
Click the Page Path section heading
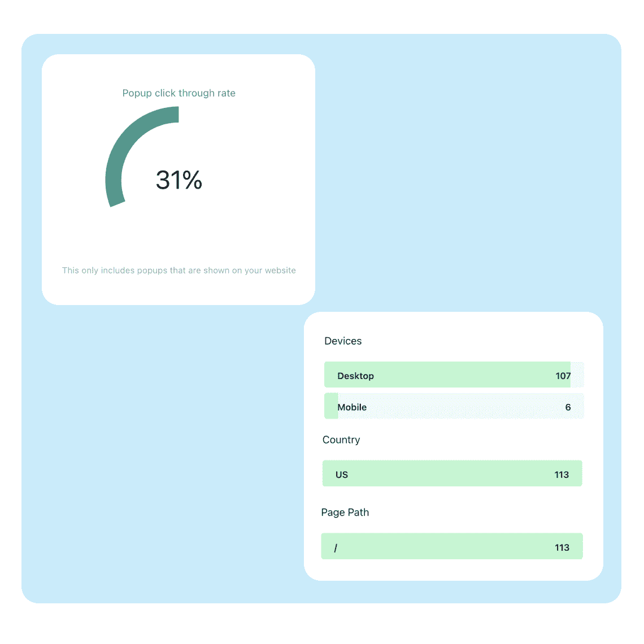345,512
